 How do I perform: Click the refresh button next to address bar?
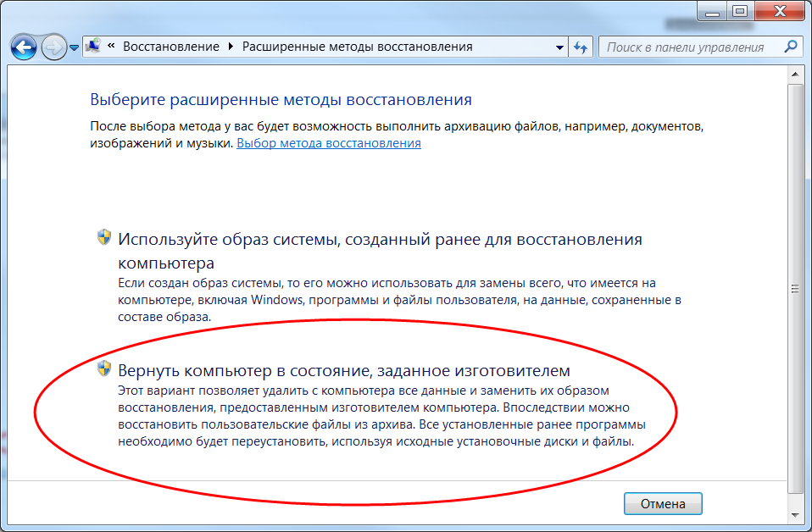pos(581,47)
